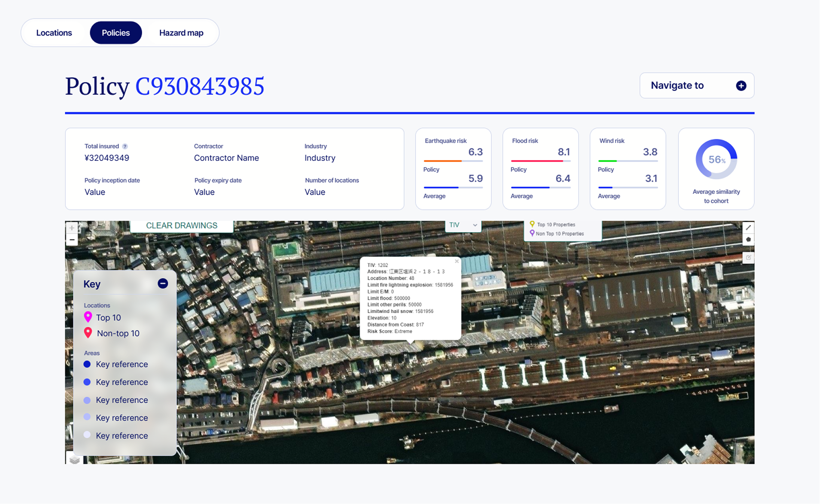Select the draw line tool
The image size is (820, 504).
coord(748,227)
